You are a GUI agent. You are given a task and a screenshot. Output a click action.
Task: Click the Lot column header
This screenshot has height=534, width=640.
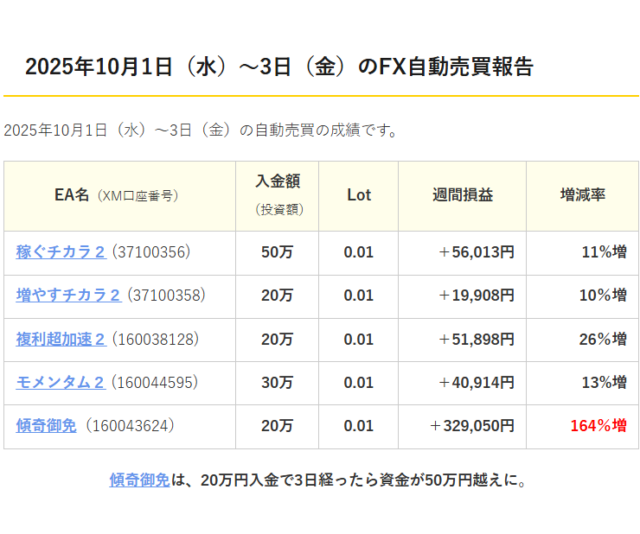pyautogui.click(x=358, y=195)
